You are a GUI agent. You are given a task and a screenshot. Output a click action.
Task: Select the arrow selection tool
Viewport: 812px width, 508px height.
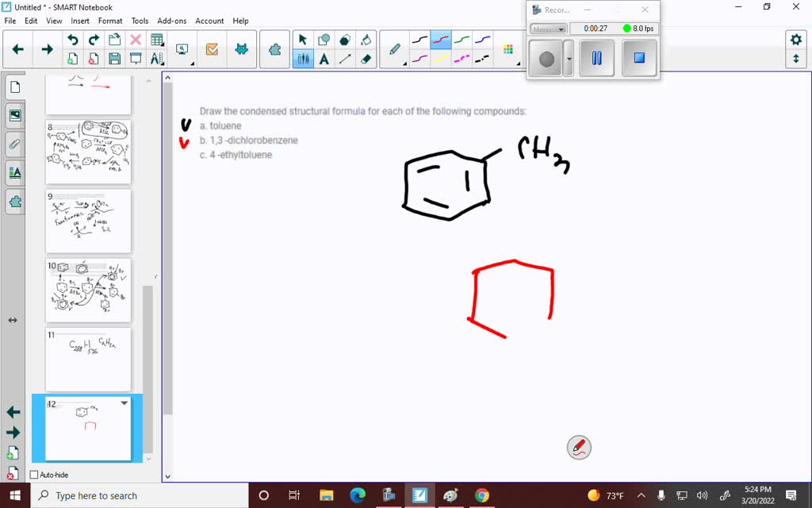(301, 38)
